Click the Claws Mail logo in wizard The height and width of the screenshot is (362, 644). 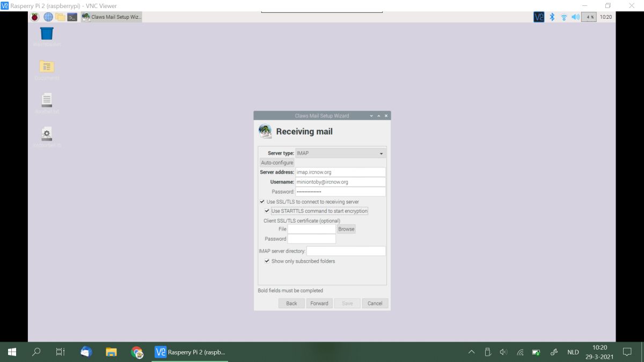tap(265, 131)
